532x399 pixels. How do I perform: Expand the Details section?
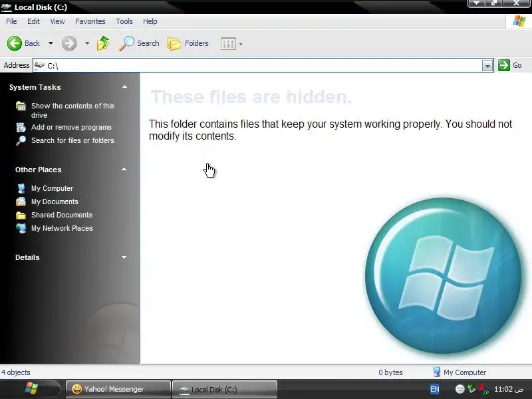point(124,257)
